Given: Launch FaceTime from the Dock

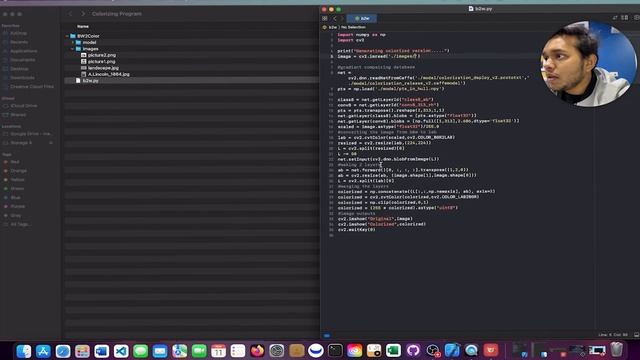Looking at the screenshot, I should tap(199, 351).
